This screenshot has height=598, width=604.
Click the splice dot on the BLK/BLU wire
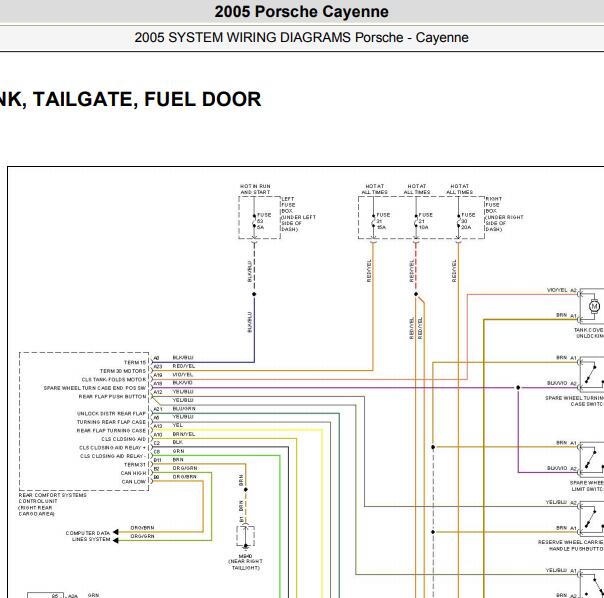(x=254, y=294)
